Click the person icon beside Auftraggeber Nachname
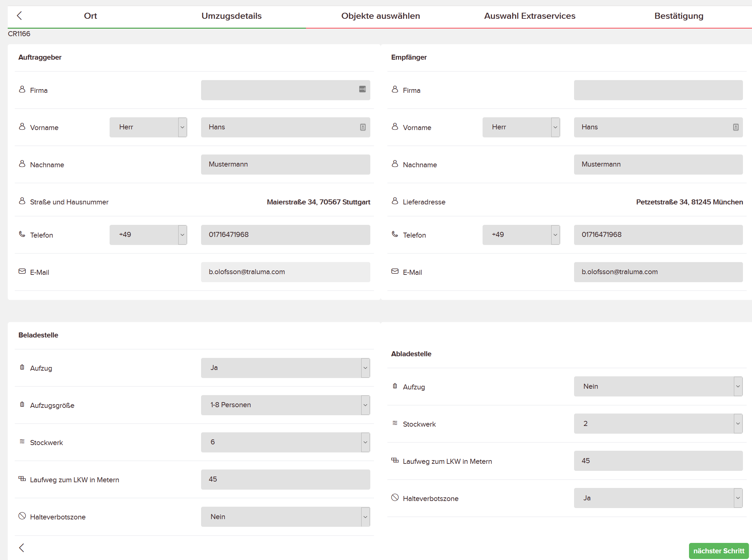The width and height of the screenshot is (752, 560). tap(22, 164)
